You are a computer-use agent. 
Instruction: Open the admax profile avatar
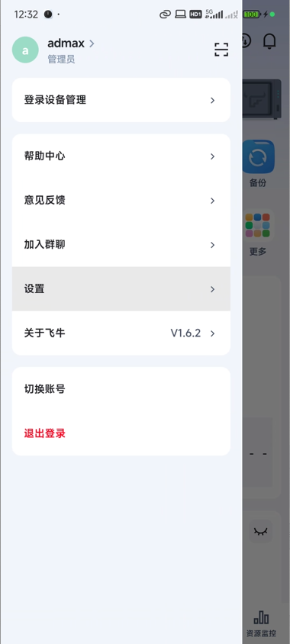tap(25, 50)
